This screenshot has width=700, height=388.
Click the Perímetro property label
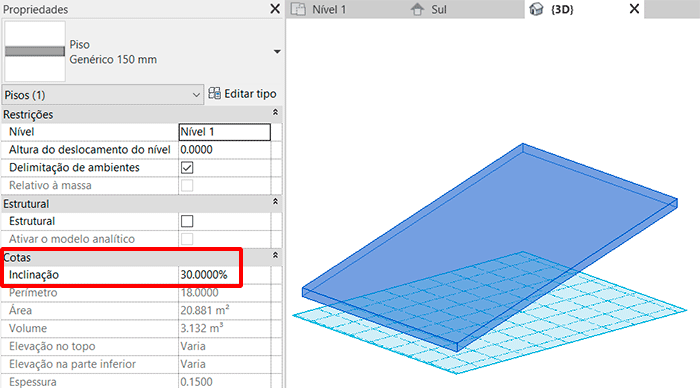(x=33, y=293)
